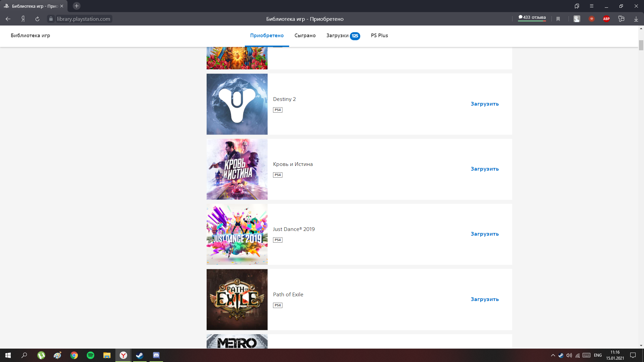Click the Destiny 2 title text
This screenshot has height=362, width=644.
[x=284, y=99]
